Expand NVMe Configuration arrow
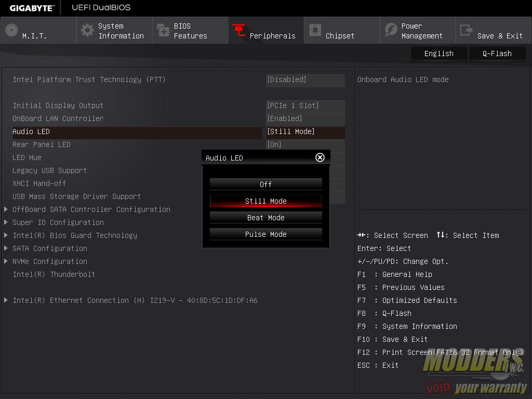 point(6,261)
